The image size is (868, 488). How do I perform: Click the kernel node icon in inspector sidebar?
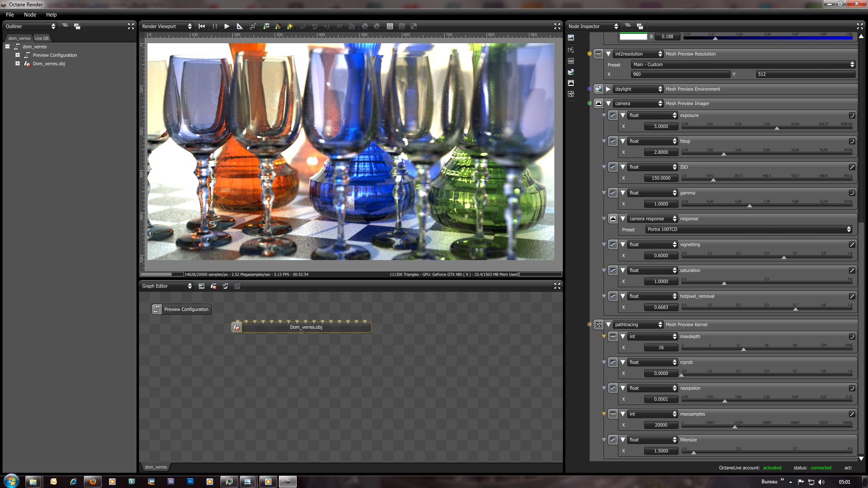(571, 94)
